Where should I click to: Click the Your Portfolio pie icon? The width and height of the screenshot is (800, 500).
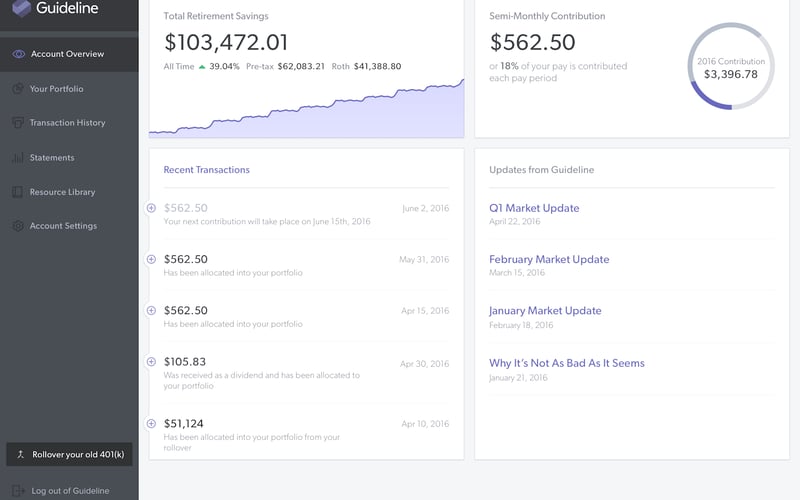click(x=18, y=89)
